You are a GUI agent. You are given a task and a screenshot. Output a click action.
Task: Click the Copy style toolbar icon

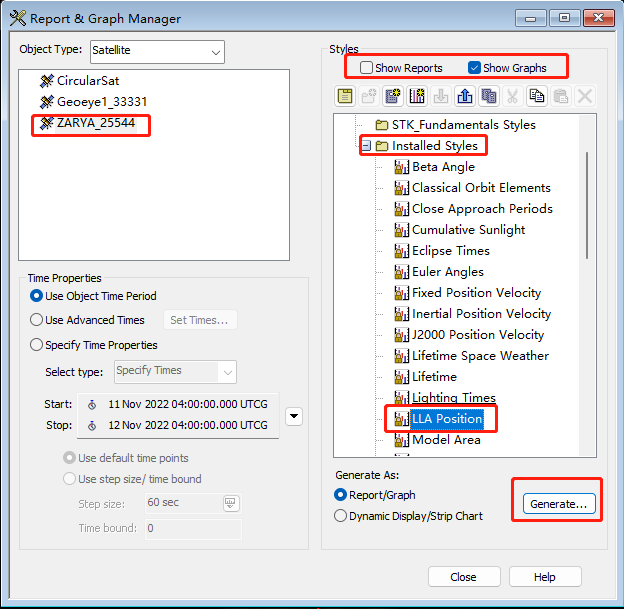pyautogui.click(x=537, y=96)
